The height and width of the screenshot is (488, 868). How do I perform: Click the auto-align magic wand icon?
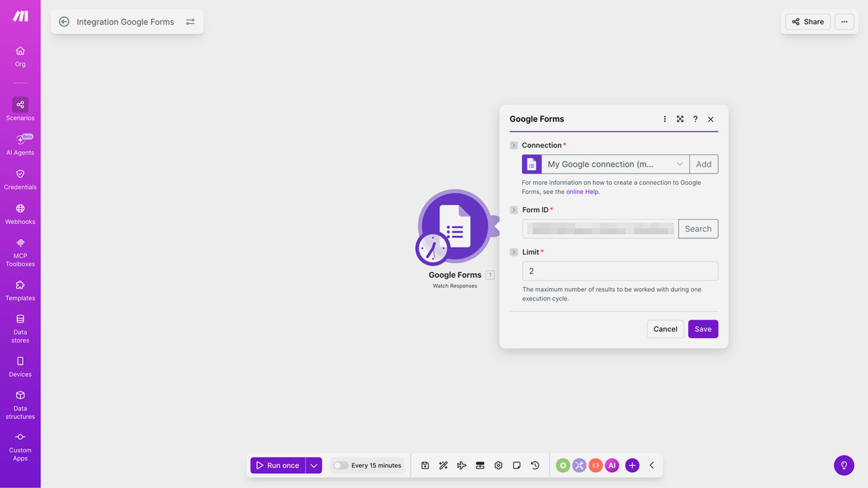444,465
